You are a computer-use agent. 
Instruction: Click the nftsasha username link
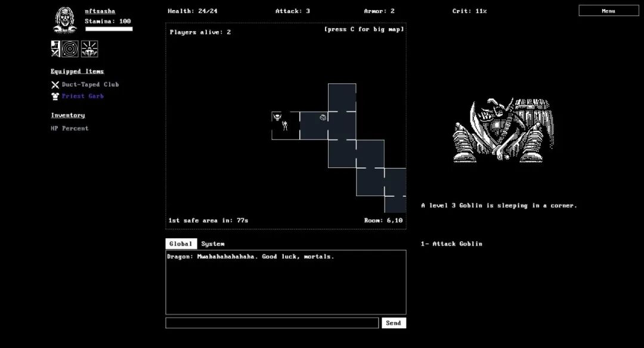(100, 11)
